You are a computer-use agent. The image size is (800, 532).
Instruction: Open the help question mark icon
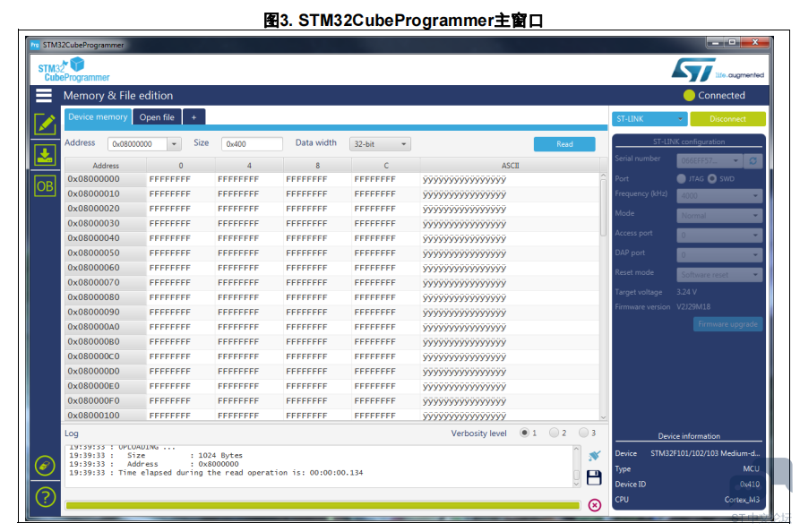[x=45, y=497]
